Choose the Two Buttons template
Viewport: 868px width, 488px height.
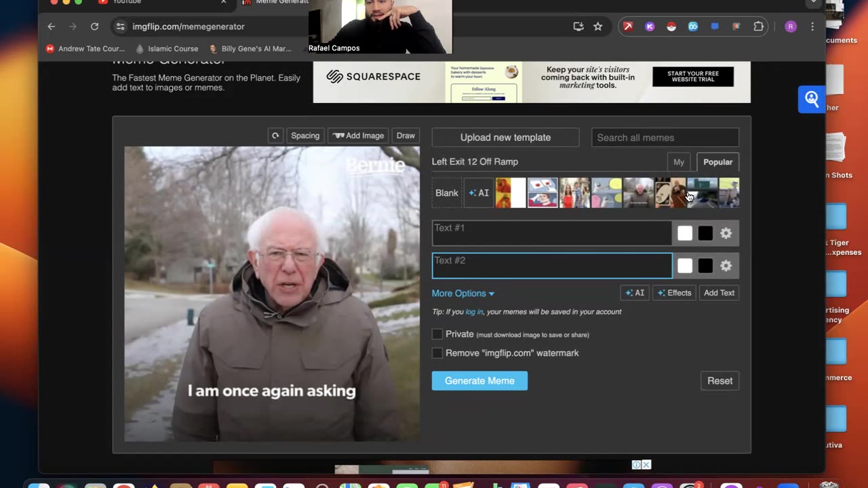pyautogui.click(x=542, y=193)
